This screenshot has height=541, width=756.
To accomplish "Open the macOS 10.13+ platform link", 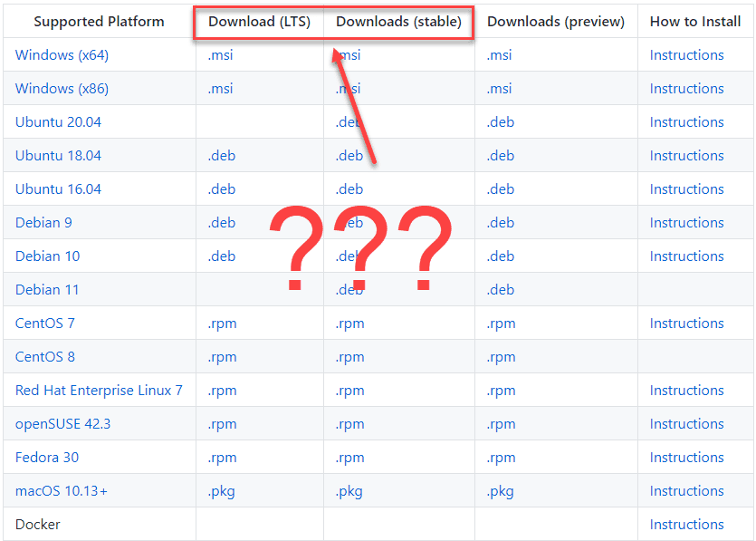I will [x=62, y=491].
